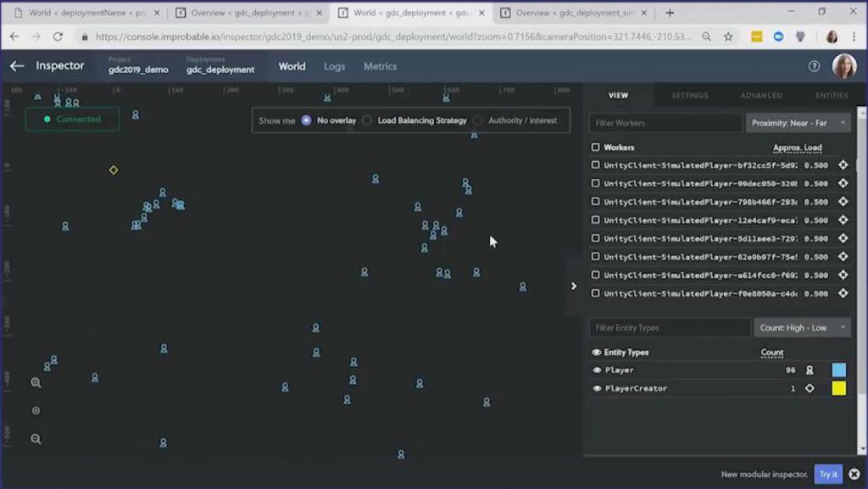Screen dimensions: 868x489
Task: Locate worker SimulatedPlayer-a614fcc0 on map
Action: pyautogui.click(x=843, y=275)
